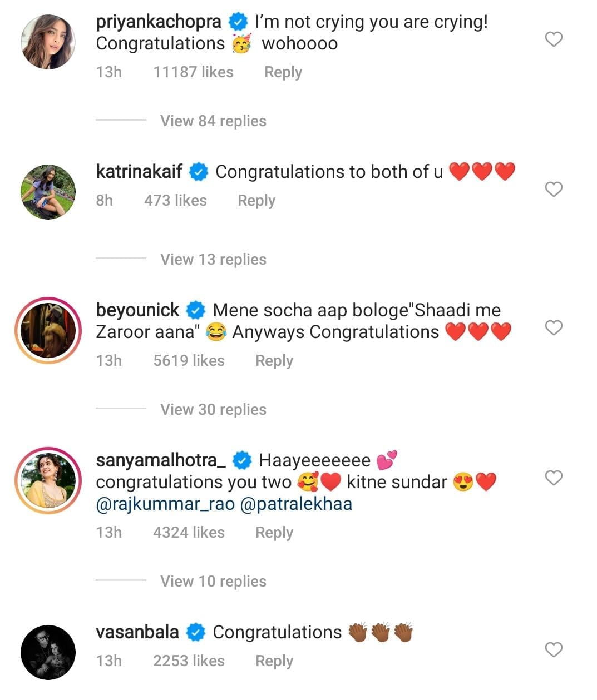Reply to priyankachopra's comment
The height and width of the screenshot is (700, 597).
pos(283,72)
